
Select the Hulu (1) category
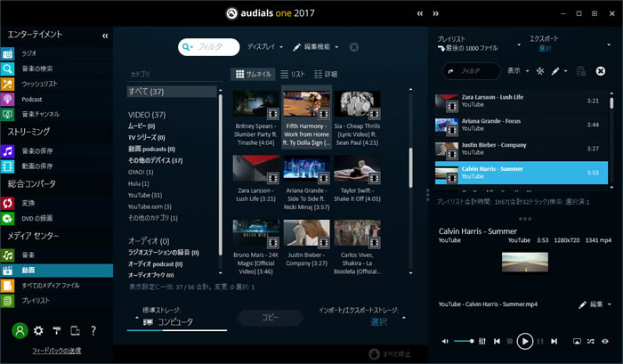138,183
